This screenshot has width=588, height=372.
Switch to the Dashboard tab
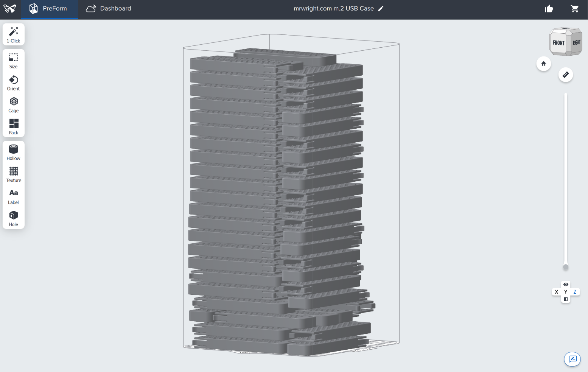(109, 9)
